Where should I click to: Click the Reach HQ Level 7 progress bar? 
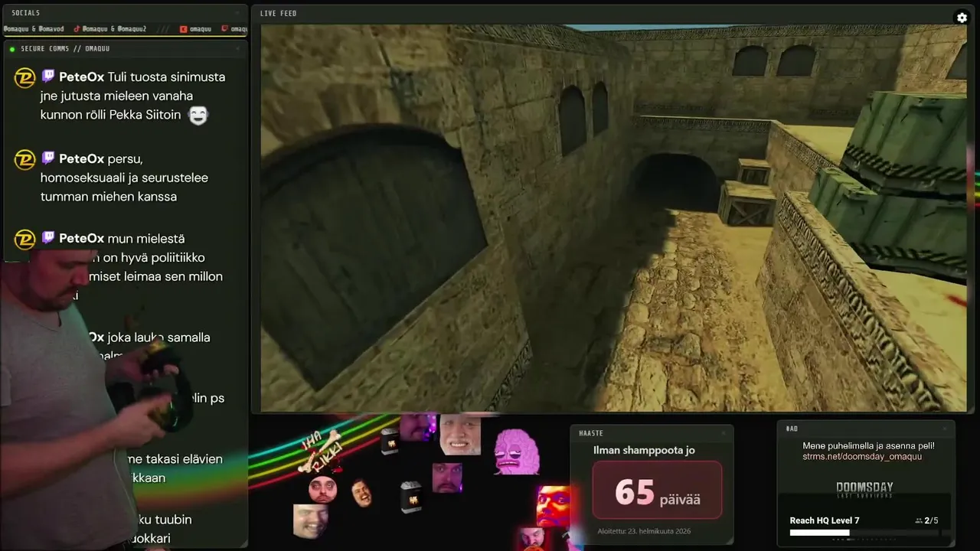click(864, 533)
